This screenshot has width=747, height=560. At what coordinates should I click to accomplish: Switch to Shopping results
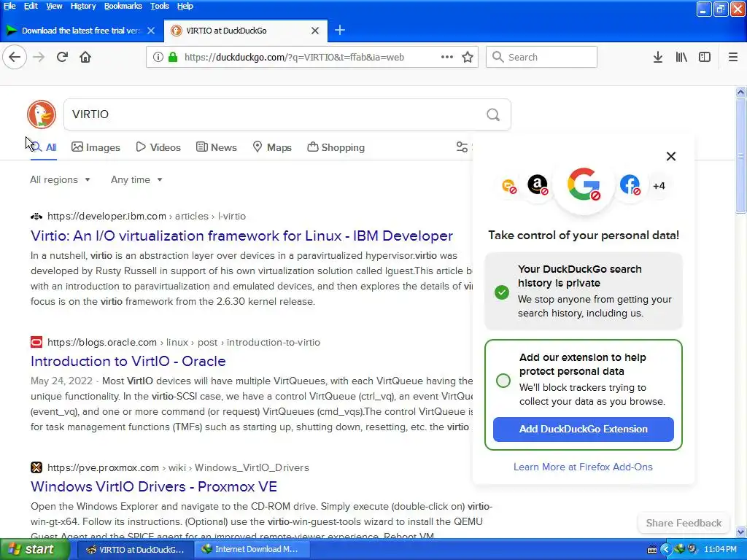[x=336, y=147]
